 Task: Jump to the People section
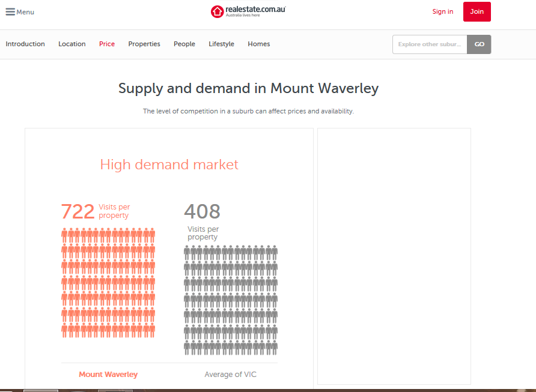click(184, 44)
